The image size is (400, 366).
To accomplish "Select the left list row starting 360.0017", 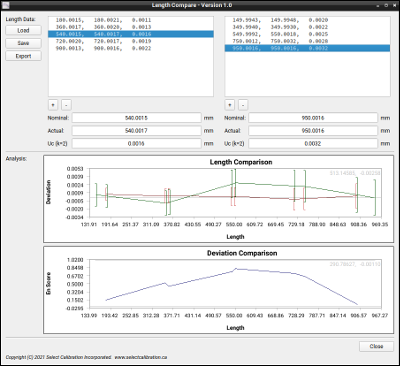I will coord(131,27).
